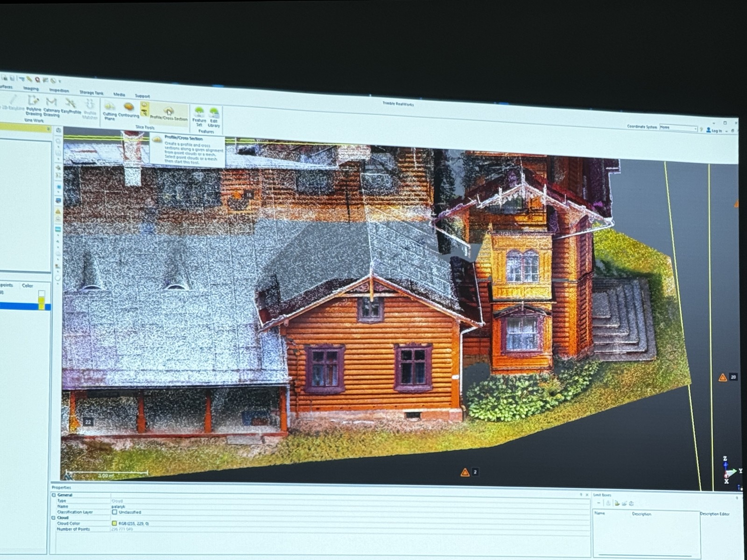
Task: Open the Coordinate System dropdown
Action: (695, 128)
